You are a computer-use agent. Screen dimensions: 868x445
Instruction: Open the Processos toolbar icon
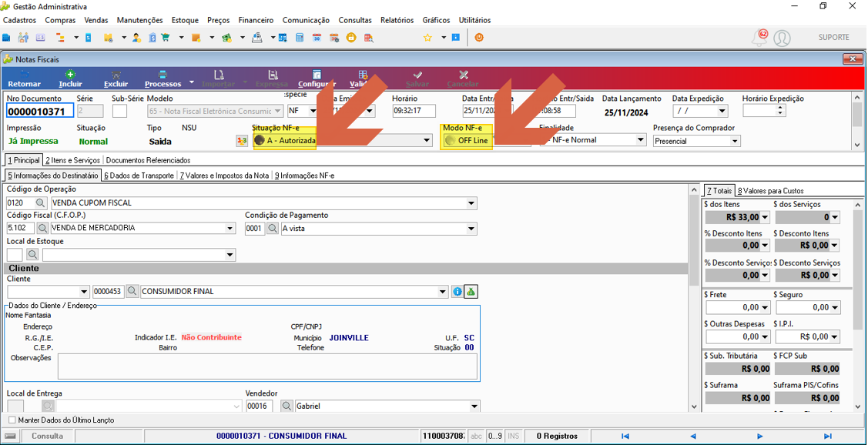163,79
